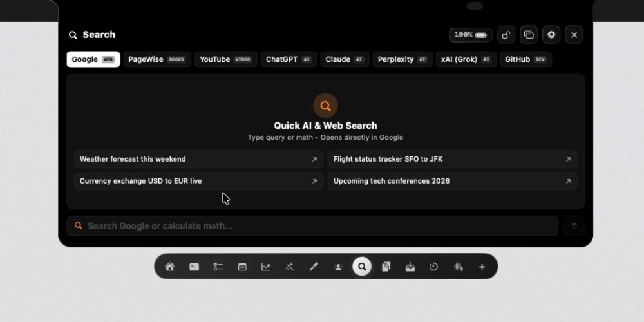Screen dimensions: 644x322
Task: Select the eyedropper color picker icon
Action: pos(314,267)
